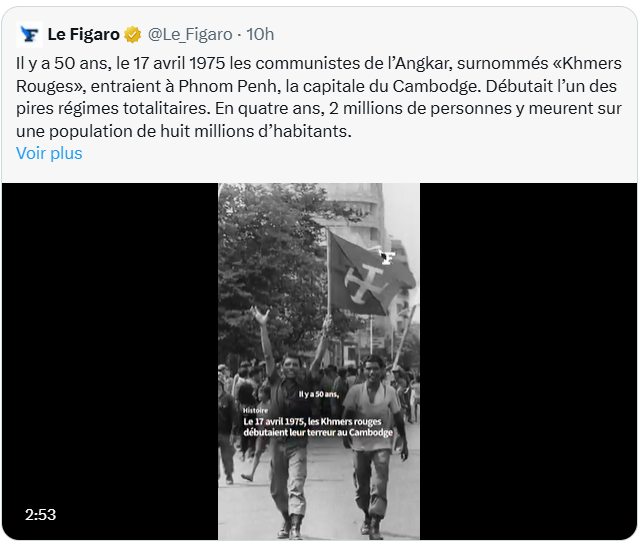Open the @Le_Figaro handle link
641x545 pixels.
[190, 34]
